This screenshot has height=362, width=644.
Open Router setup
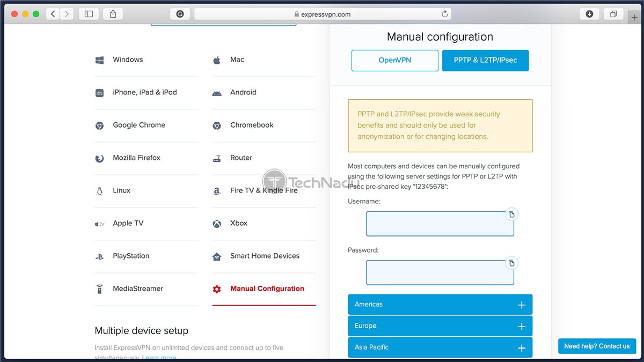pyautogui.click(x=241, y=158)
